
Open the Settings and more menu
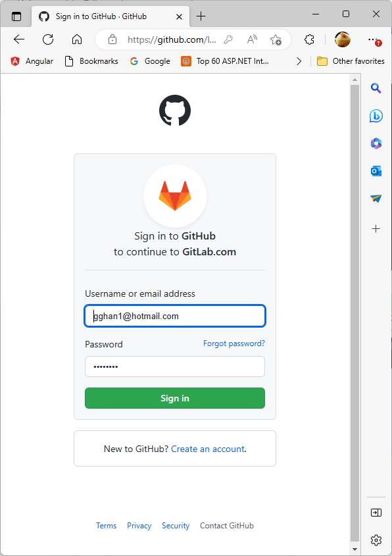[x=372, y=39]
